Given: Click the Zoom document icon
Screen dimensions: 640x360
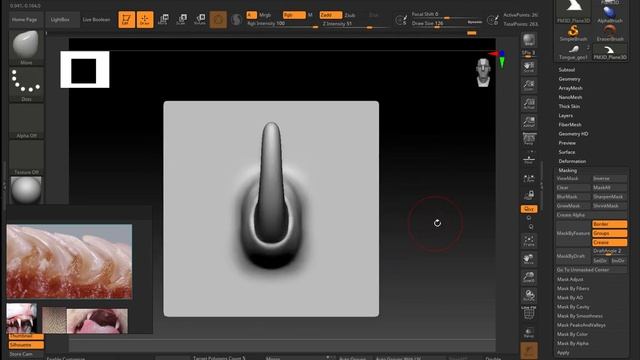Looking at the screenshot, I should tap(529, 85).
